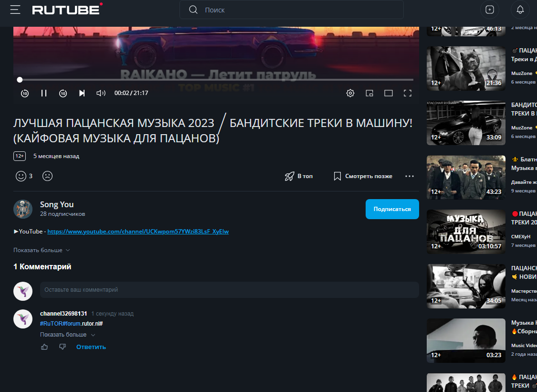Skip forward 10 seconds
537x392 pixels.
tap(63, 93)
